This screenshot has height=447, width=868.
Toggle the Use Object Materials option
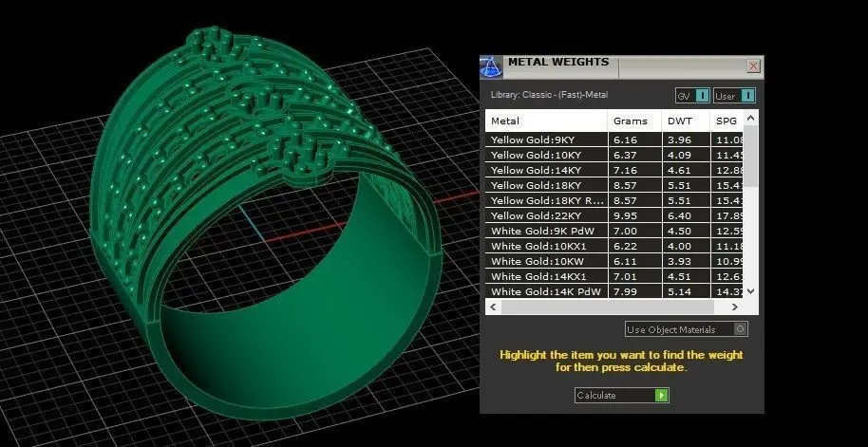coord(740,329)
